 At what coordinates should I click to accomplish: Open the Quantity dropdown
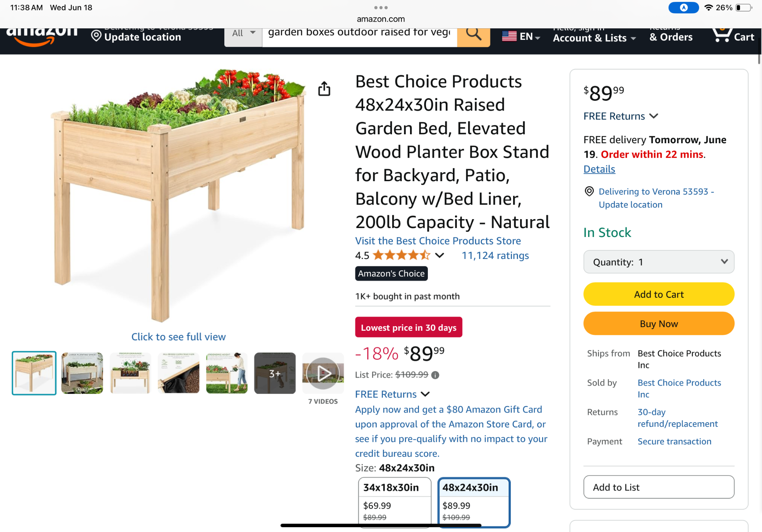(x=659, y=262)
